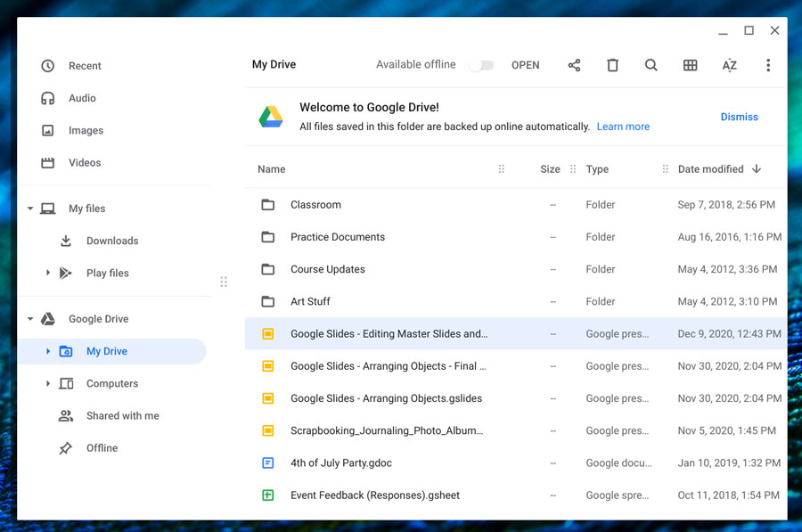Select the Classroom folder
The height and width of the screenshot is (532, 802).
[x=317, y=204]
